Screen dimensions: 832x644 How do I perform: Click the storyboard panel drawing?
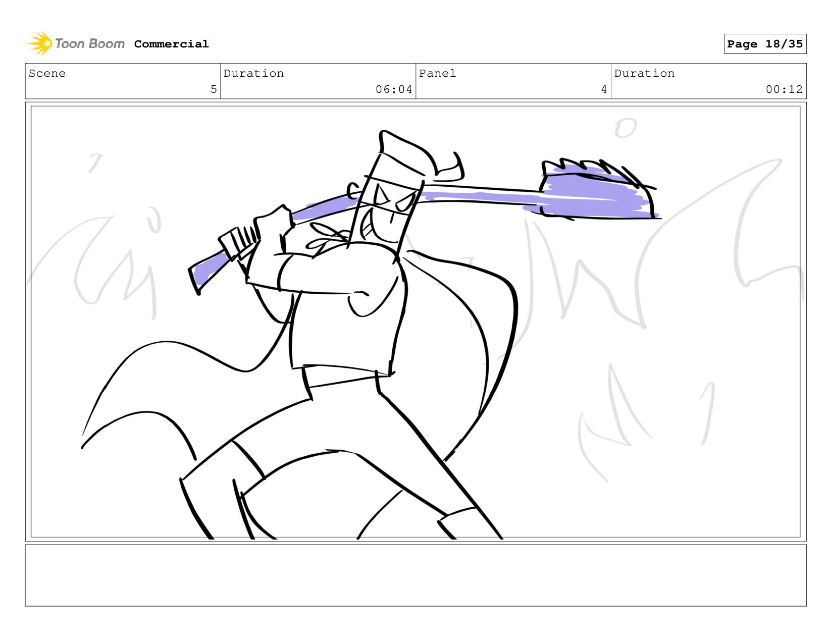pyautogui.click(x=415, y=321)
